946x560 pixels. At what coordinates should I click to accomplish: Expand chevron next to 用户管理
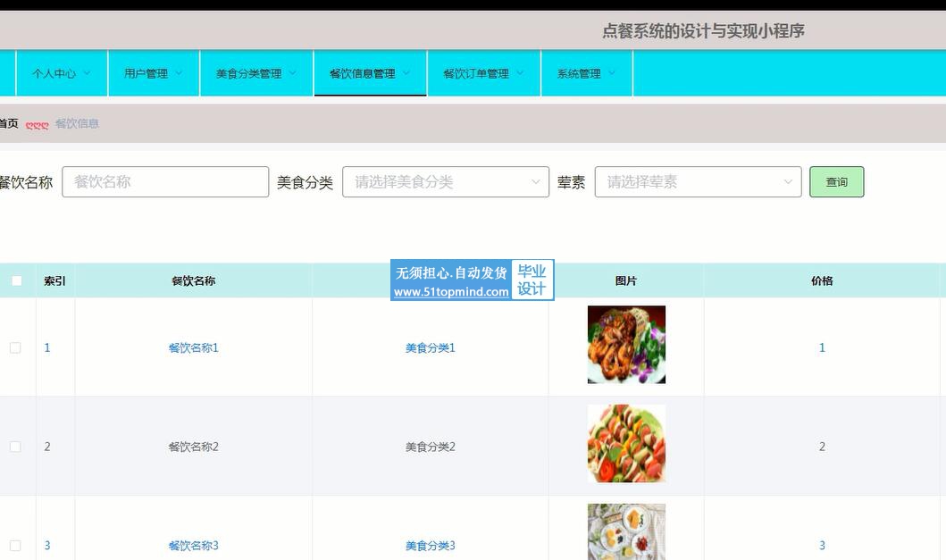coord(179,73)
